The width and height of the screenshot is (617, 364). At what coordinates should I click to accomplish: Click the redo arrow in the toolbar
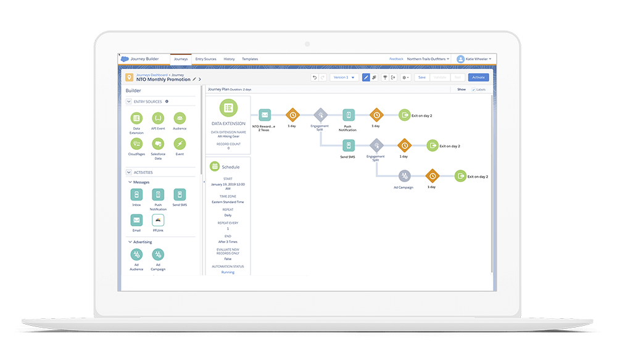tap(323, 78)
